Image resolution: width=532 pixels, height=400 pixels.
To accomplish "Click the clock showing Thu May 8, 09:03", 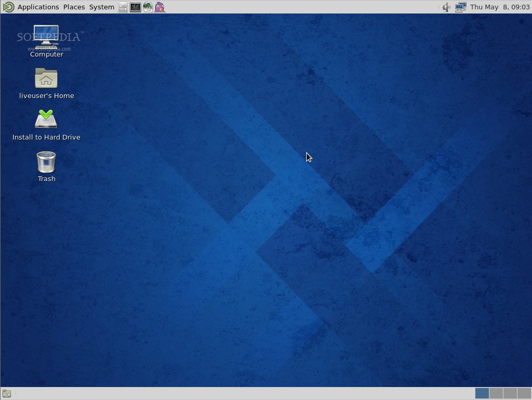I will click(500, 7).
